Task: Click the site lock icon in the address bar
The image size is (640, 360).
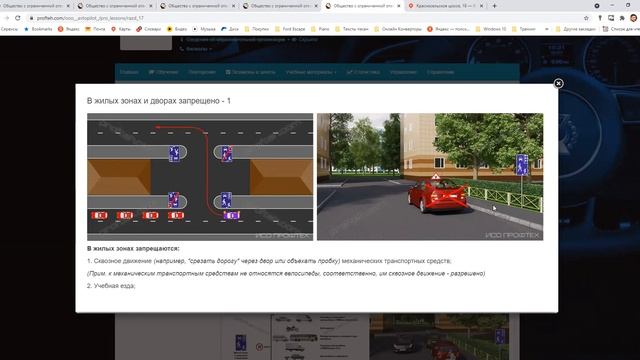Action: [x=31, y=18]
